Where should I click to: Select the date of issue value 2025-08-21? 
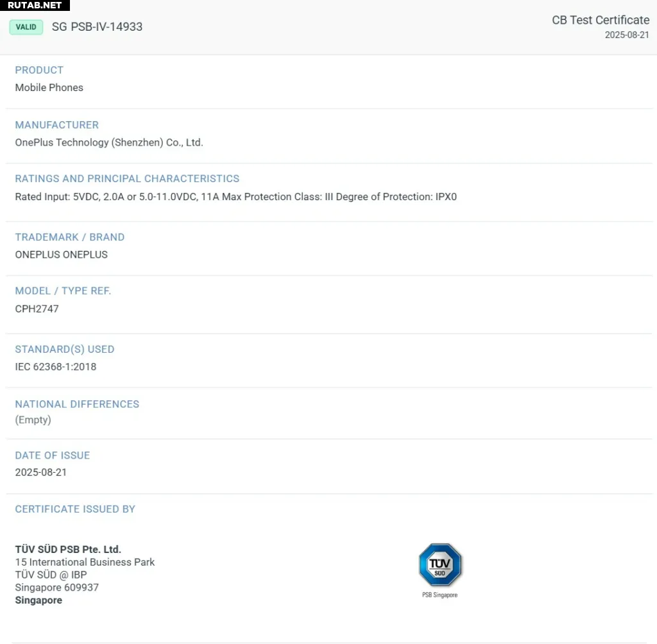pyautogui.click(x=40, y=472)
